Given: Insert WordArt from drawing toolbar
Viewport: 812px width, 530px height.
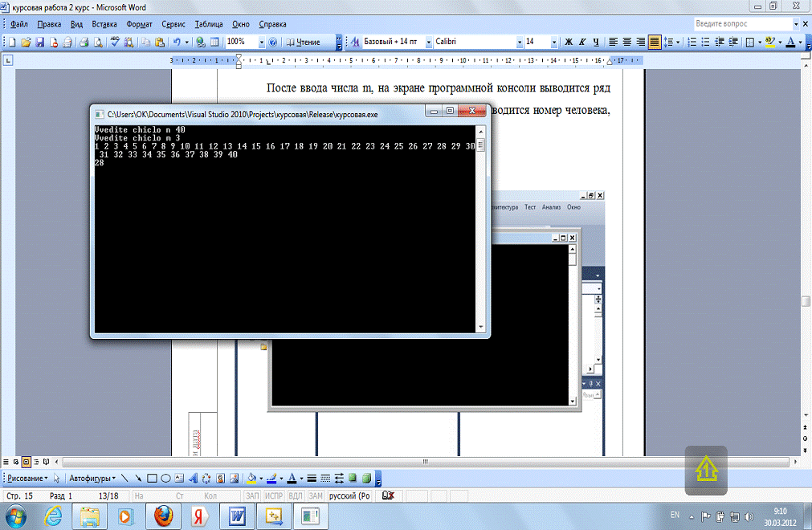Looking at the screenshot, I should [x=194, y=478].
